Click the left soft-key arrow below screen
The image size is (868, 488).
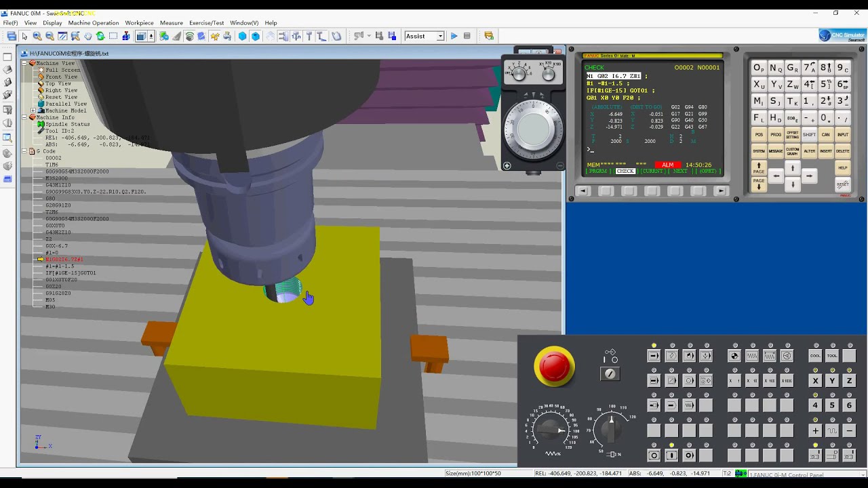click(583, 191)
